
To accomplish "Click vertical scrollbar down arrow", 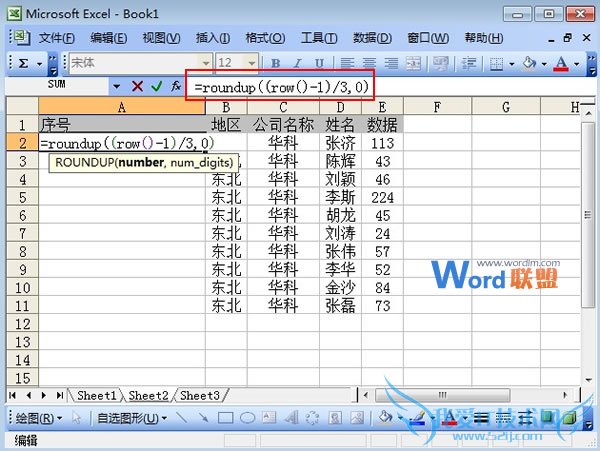I will pyautogui.click(x=588, y=379).
